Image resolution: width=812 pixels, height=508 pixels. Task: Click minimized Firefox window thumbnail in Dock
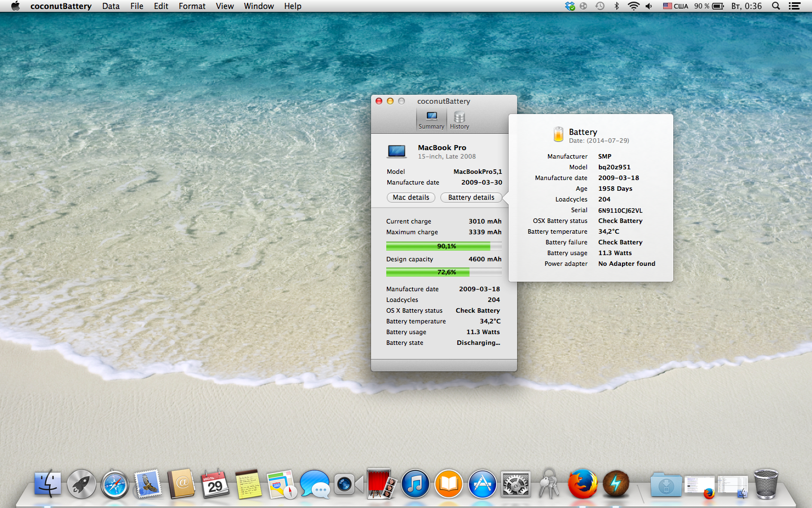click(699, 487)
